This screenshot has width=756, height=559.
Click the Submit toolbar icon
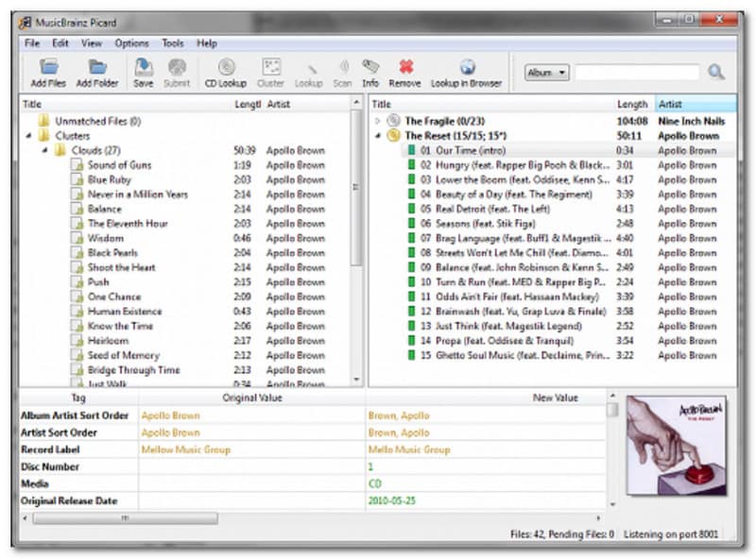177,67
